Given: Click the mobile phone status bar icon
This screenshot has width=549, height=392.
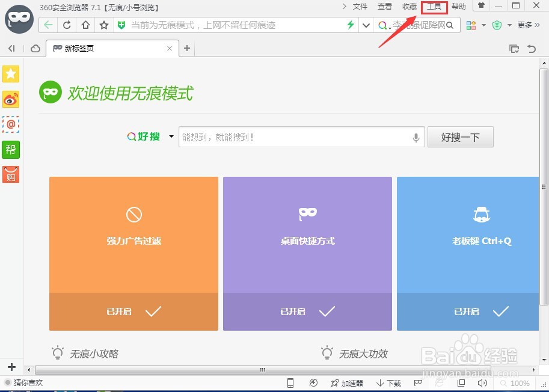Looking at the screenshot, I should point(290,383).
